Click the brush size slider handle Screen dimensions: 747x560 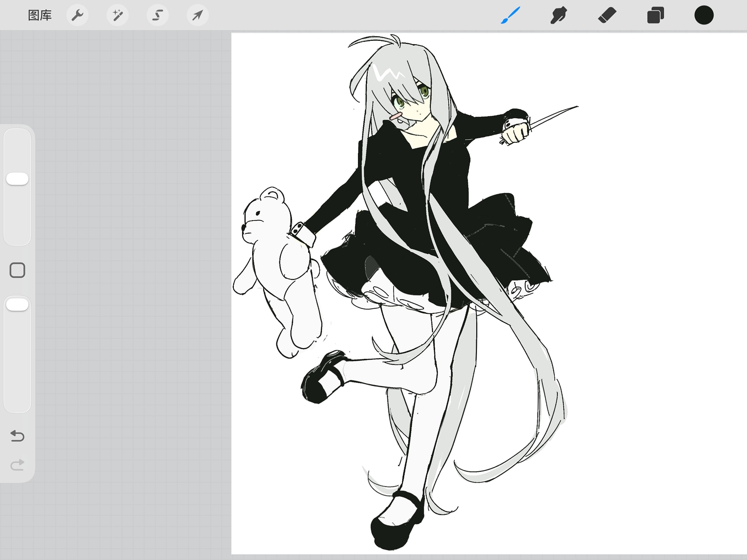coord(18,179)
